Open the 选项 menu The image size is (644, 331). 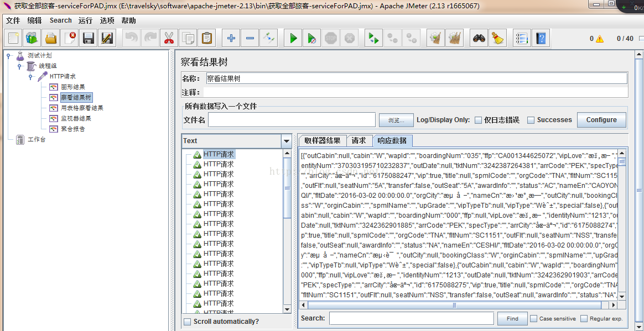pyautogui.click(x=107, y=20)
